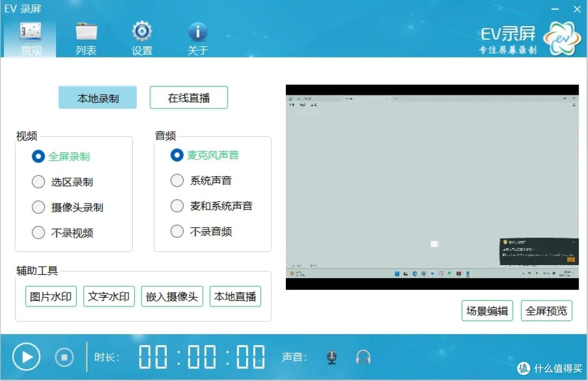Open 本地直播 tool
The height and width of the screenshot is (381, 588).
tap(235, 297)
